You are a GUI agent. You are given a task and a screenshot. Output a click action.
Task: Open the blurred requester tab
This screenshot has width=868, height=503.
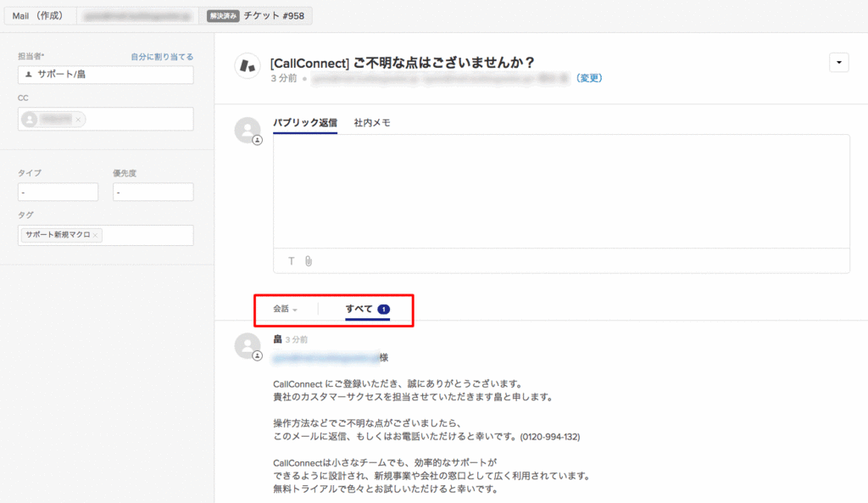[x=137, y=15]
